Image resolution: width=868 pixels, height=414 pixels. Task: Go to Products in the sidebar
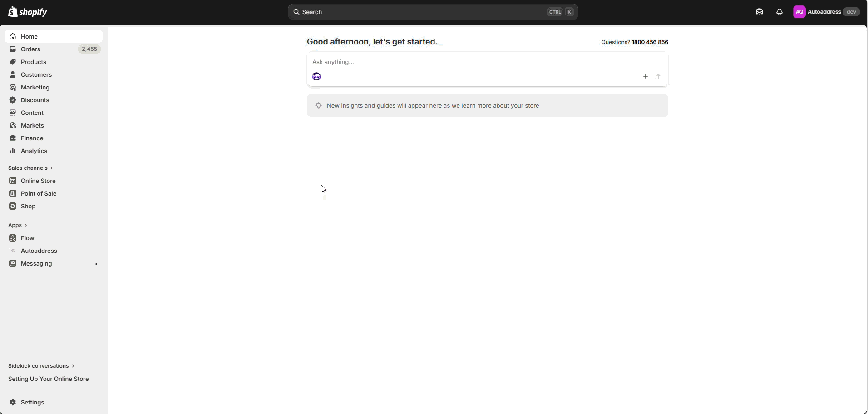[x=33, y=62]
